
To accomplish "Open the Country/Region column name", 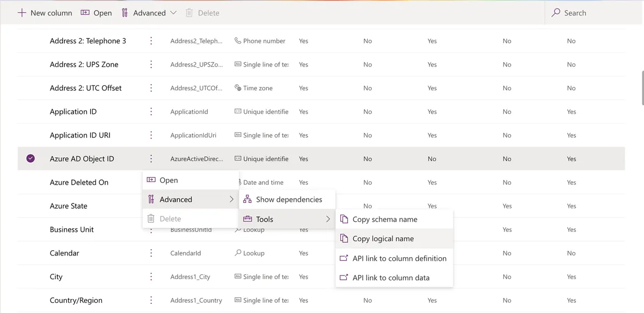I will tap(76, 301).
